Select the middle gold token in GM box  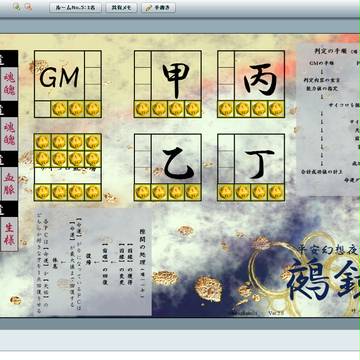pos(76,109)
